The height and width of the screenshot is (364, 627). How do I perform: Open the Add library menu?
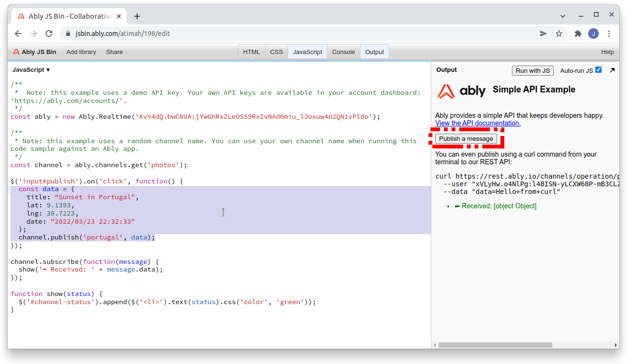pos(81,52)
